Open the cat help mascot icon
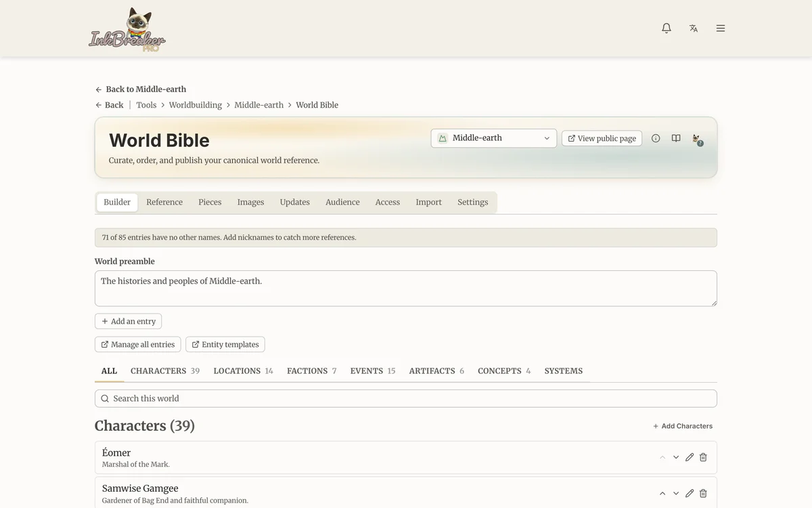This screenshot has width=812, height=508. [x=697, y=140]
